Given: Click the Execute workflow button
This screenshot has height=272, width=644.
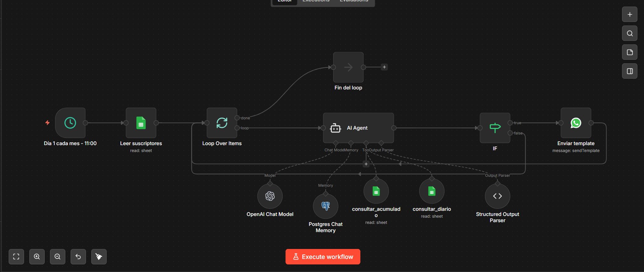Looking at the screenshot, I should [323, 257].
